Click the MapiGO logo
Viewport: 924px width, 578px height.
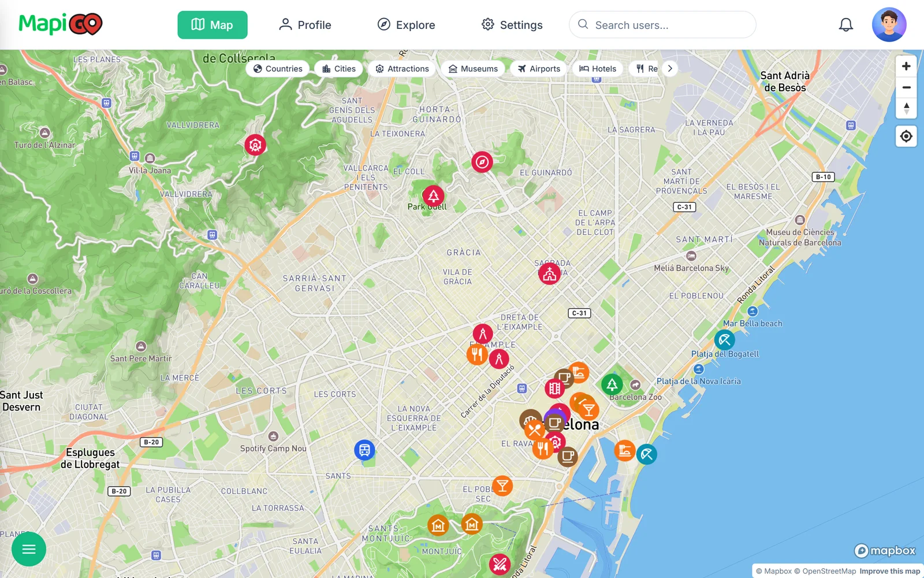tap(61, 24)
